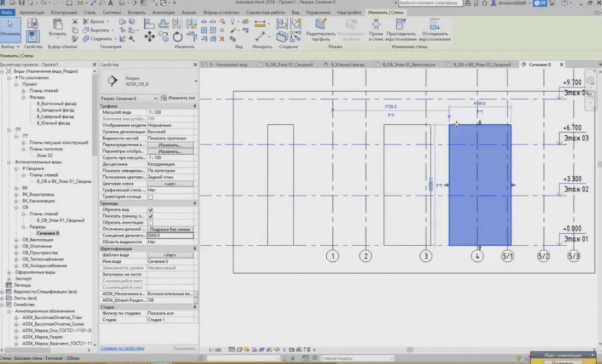Open the Справка по свойствам link
Image resolution: width=602 pixels, height=364 pixels.
click(122, 348)
